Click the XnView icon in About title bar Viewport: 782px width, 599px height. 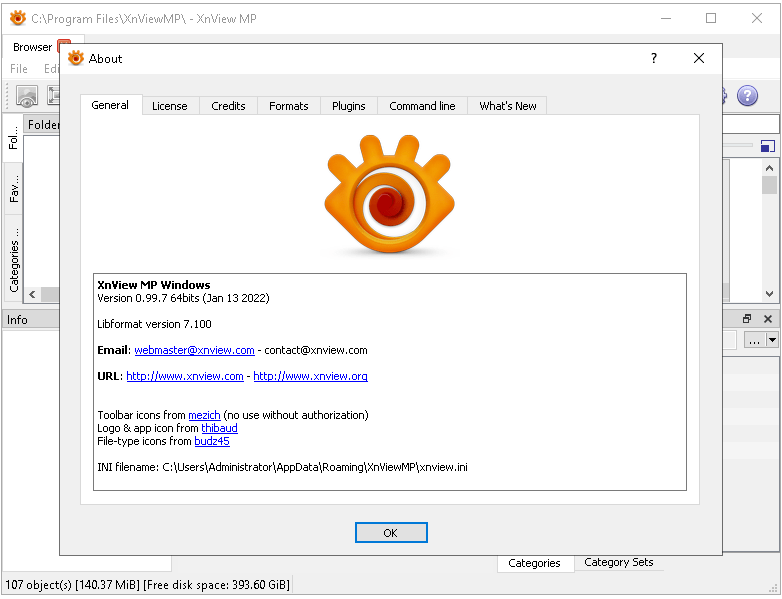click(x=76, y=58)
